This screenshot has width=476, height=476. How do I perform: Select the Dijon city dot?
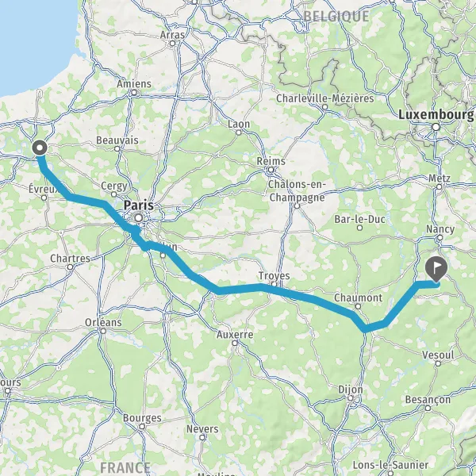(x=351, y=398)
